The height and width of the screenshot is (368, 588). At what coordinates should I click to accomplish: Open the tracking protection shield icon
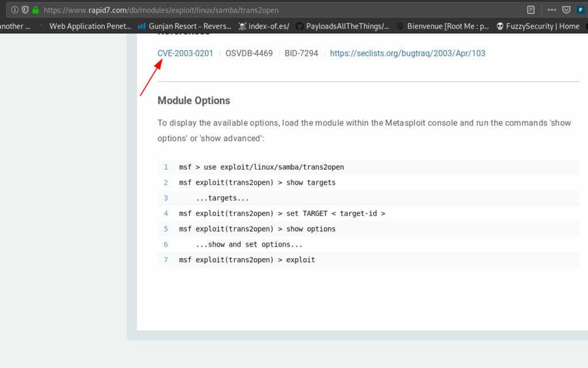[25, 10]
